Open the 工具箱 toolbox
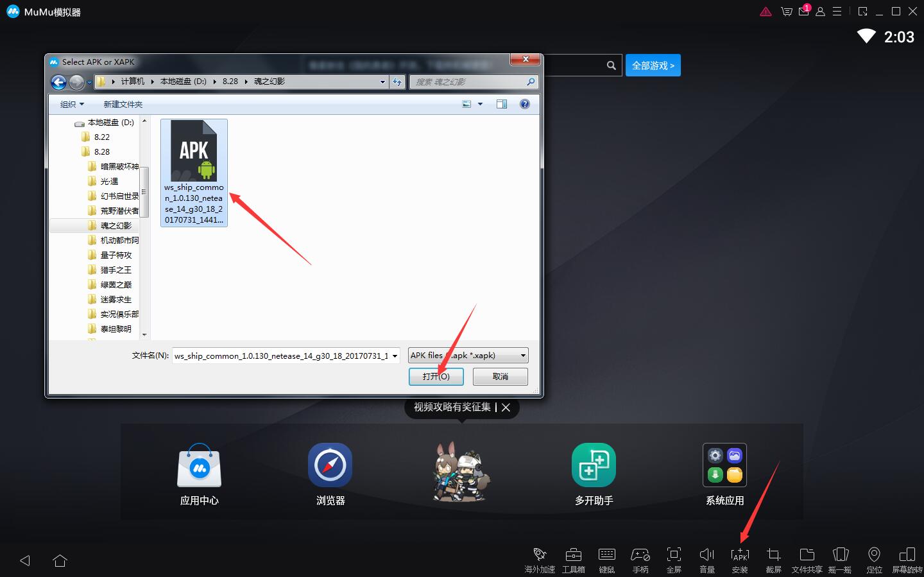Screen dimensions: 924x577 pyautogui.click(x=573, y=560)
